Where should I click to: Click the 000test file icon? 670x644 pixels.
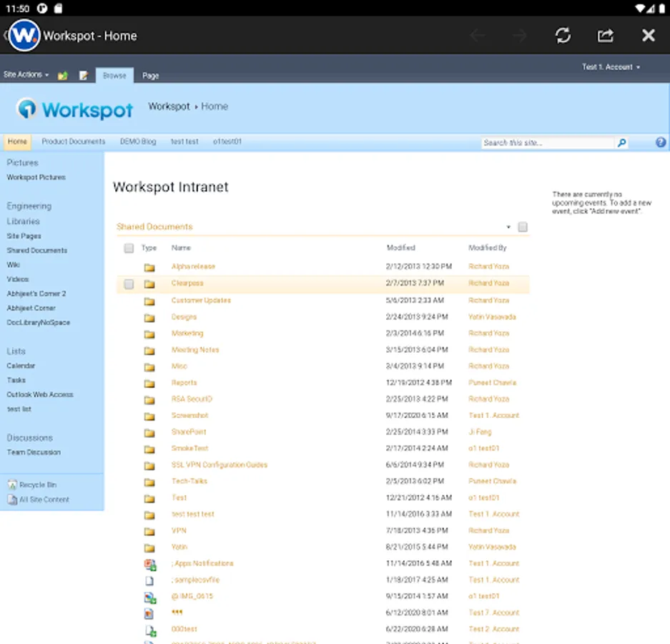(150, 630)
